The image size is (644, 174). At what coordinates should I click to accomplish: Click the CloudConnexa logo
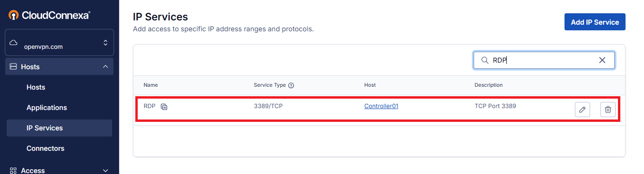pos(49,15)
